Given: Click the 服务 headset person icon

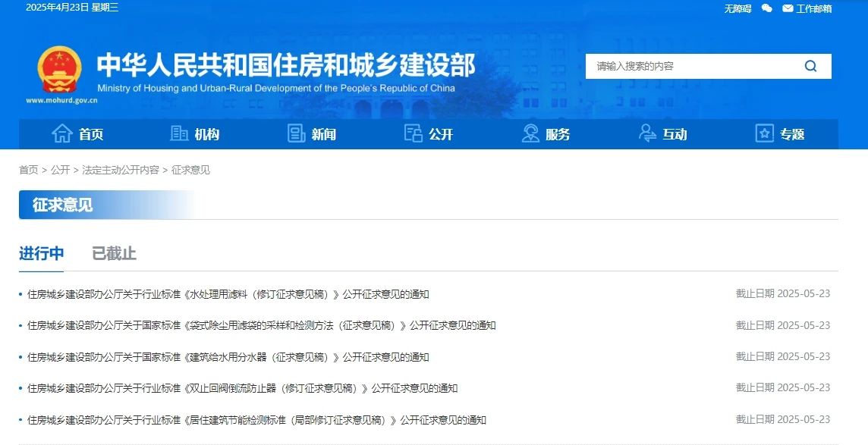Looking at the screenshot, I should click(530, 134).
